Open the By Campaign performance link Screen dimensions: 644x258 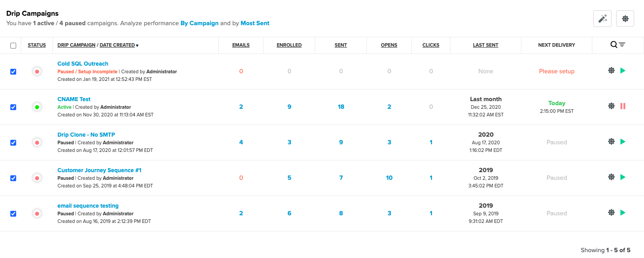199,23
